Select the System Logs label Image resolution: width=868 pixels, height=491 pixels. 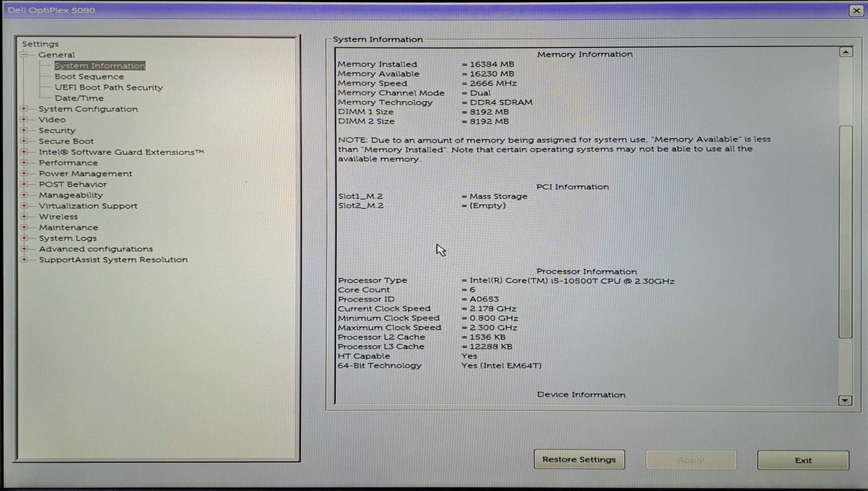67,238
